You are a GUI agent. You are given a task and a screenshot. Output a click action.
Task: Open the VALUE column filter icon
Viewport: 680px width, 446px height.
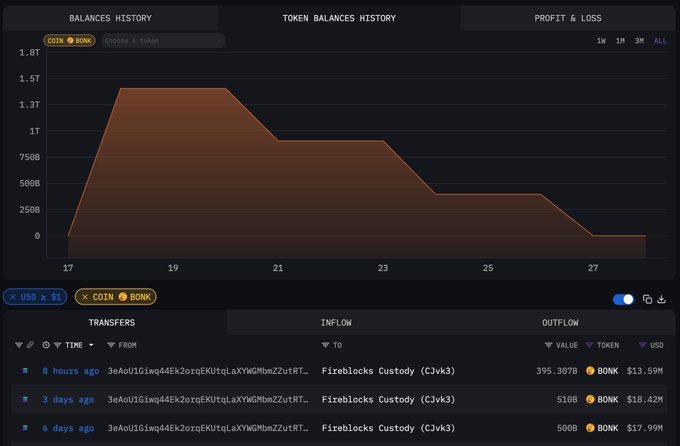coord(548,345)
